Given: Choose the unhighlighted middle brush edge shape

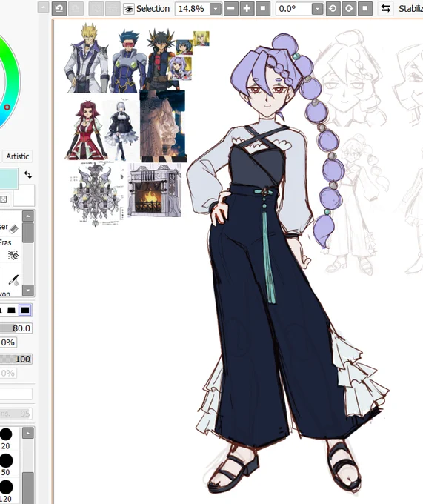Looking at the screenshot, I should pos(11,310).
